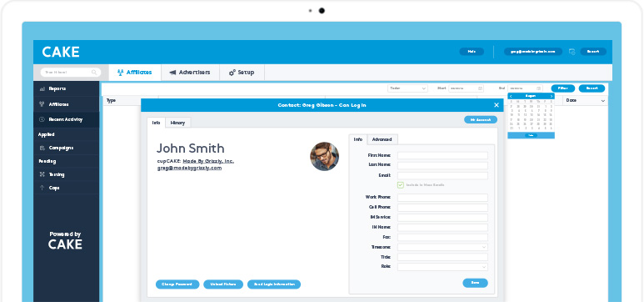Open the Today date range dropdown
The width and height of the screenshot is (644, 302).
pyautogui.click(x=407, y=88)
